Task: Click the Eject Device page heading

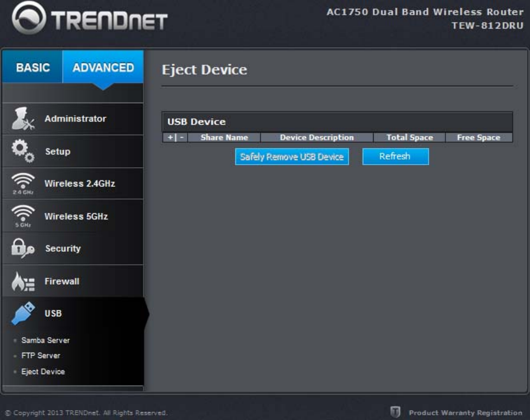Action: [x=205, y=70]
